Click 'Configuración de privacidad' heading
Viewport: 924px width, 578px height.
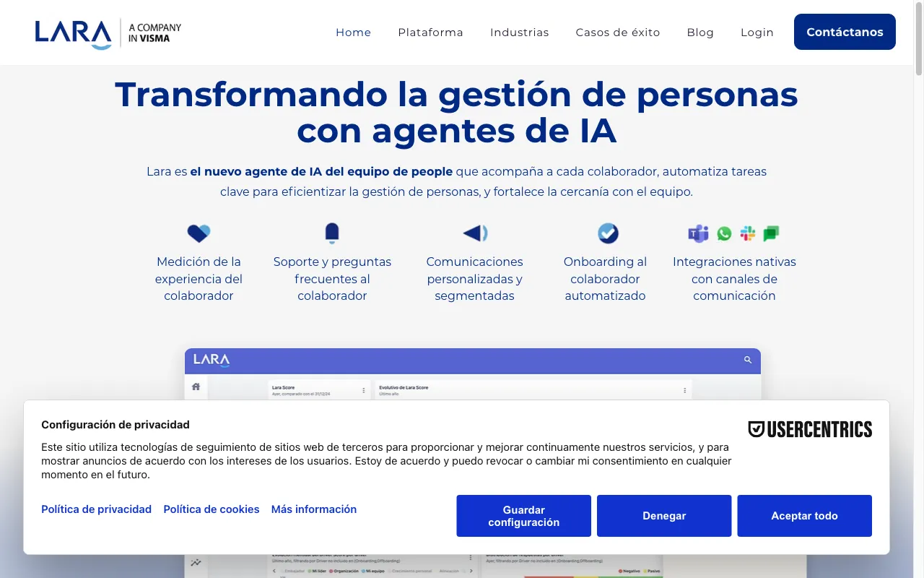(x=115, y=425)
